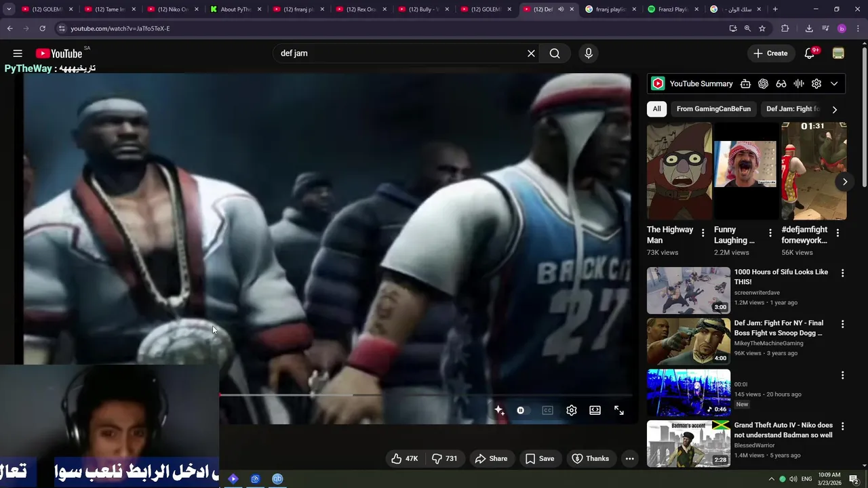The image size is (868, 488).
Task: Open the Funny Laughing short thumbnail
Action: coord(745,171)
